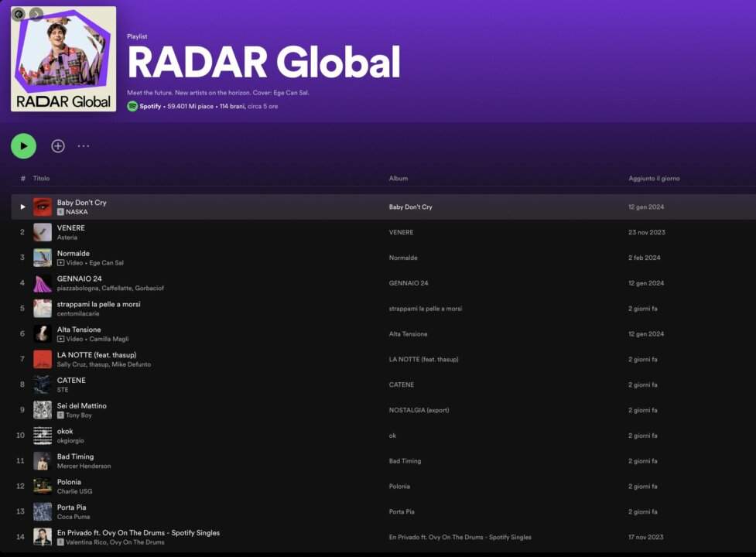
Task: Click the Spotify logo next to the owner name
Action: click(132, 105)
